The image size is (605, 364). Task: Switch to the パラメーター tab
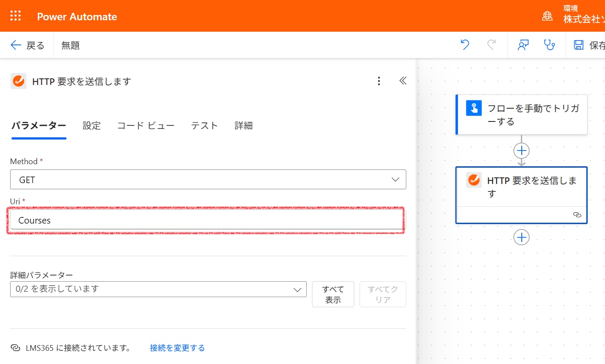[39, 125]
